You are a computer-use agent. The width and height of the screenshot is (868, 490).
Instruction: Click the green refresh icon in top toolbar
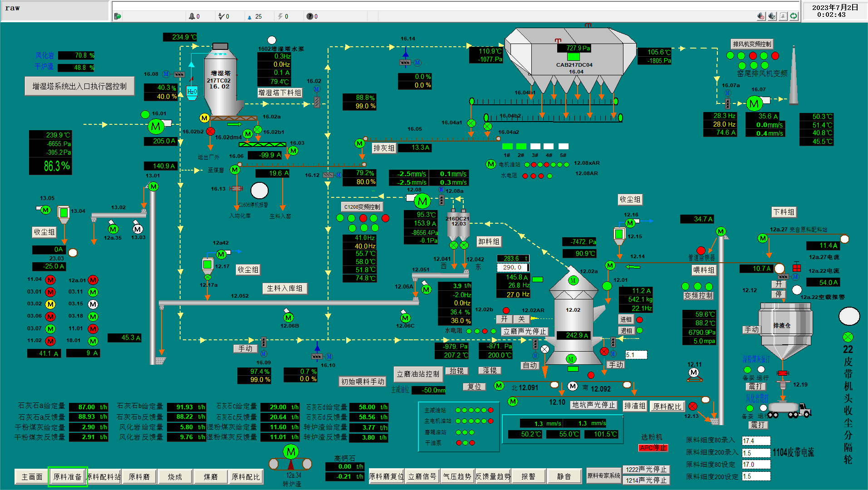point(794,16)
